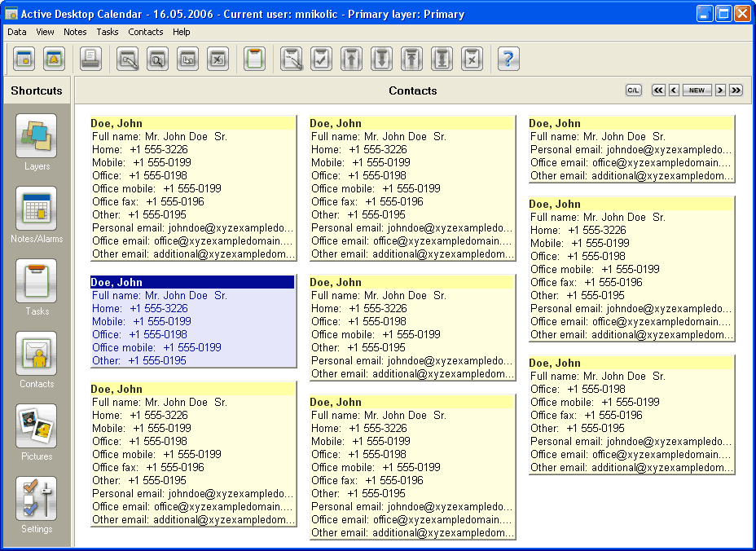Jump to the first page with double left arrow
The image size is (756, 551).
pyautogui.click(x=658, y=90)
